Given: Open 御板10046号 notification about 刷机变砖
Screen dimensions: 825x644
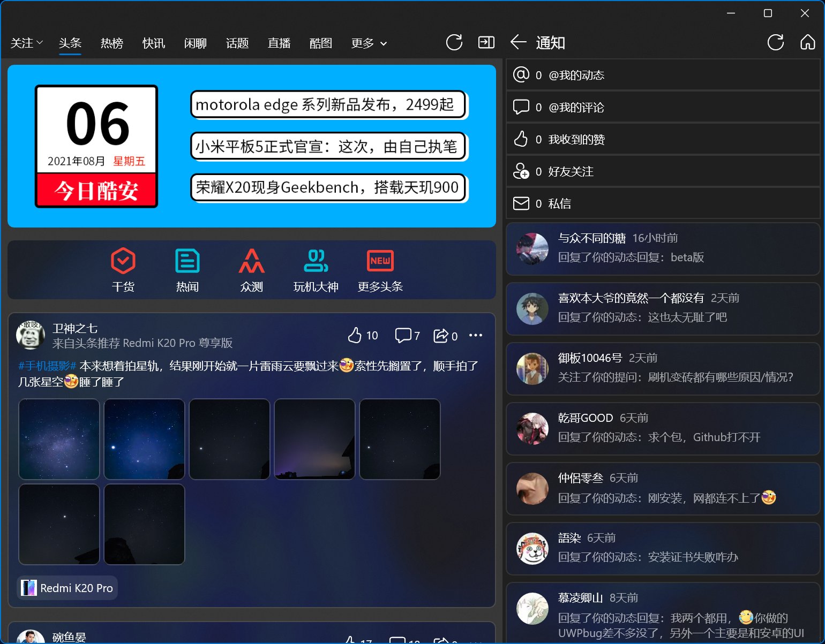Looking at the screenshot, I should 663,369.
